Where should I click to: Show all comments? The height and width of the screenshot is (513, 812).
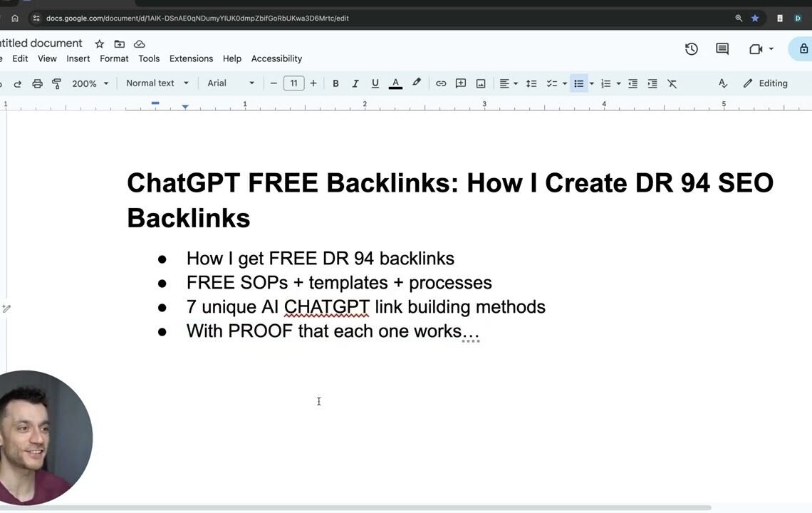(x=722, y=49)
